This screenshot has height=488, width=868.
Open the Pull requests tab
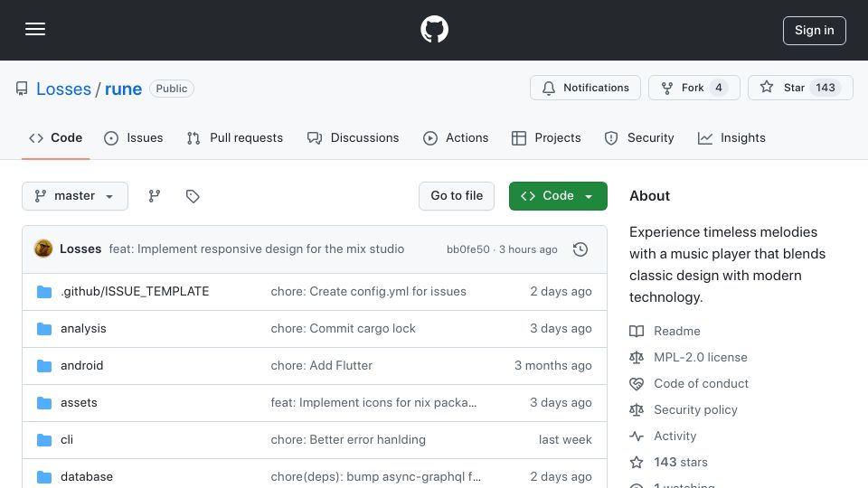235,137
